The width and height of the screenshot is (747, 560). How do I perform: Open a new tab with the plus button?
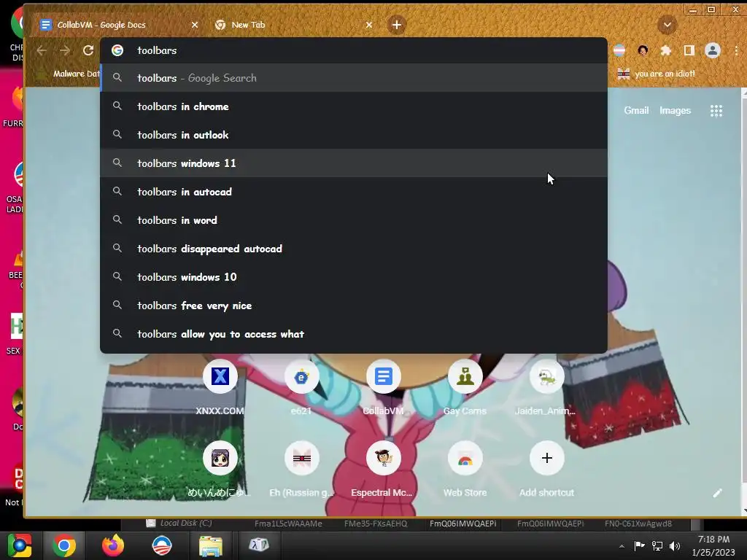396,25
